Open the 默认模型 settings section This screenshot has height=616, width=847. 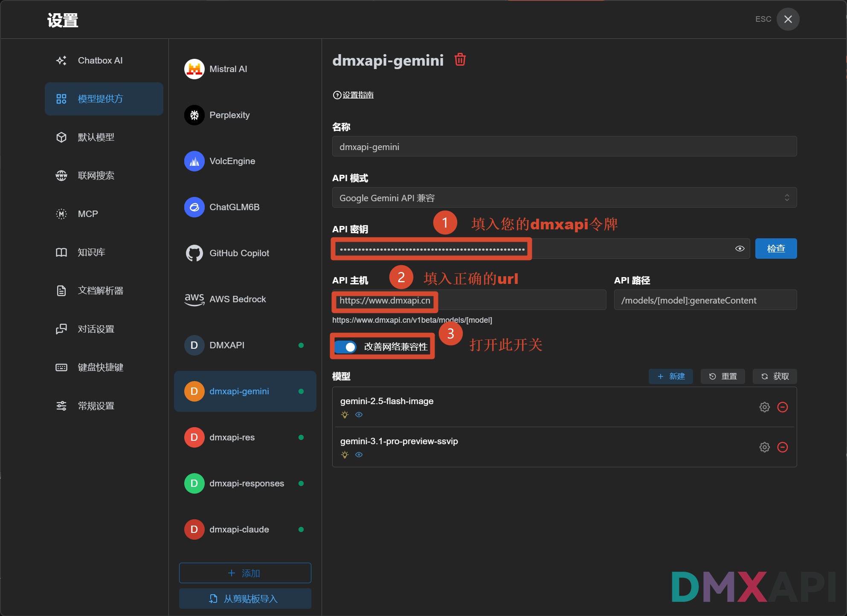coord(104,137)
